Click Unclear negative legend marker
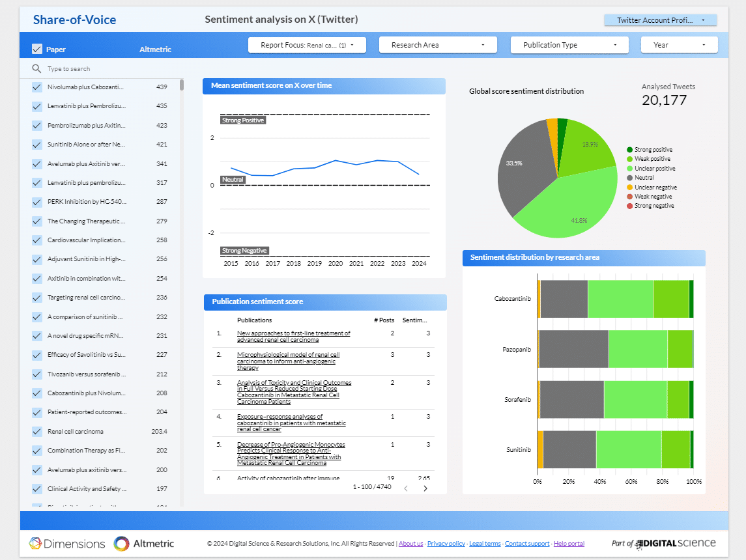 629,188
